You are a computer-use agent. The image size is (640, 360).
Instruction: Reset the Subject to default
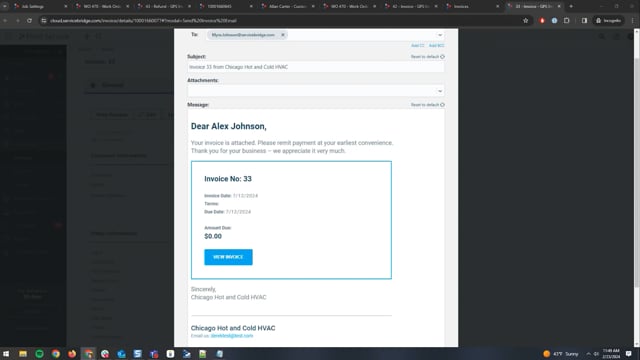[x=427, y=57]
